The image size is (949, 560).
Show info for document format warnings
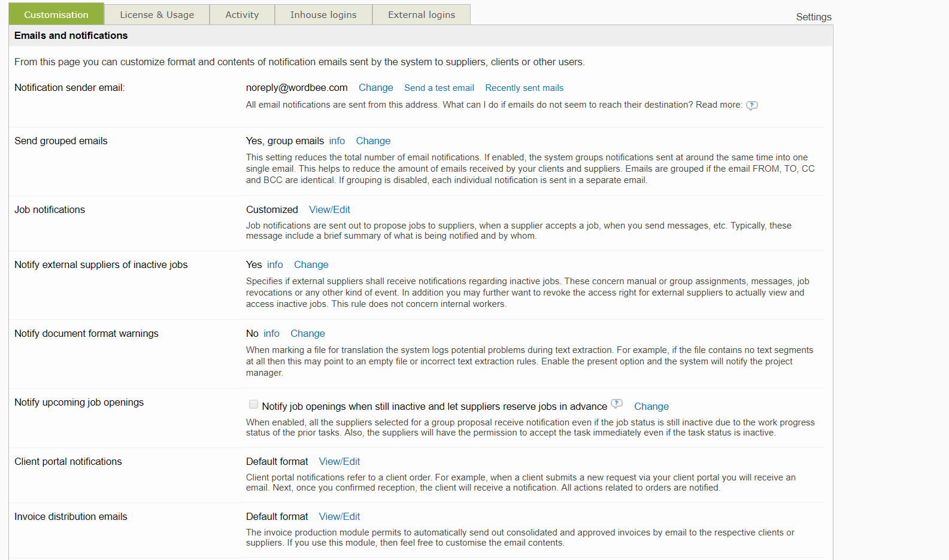tap(271, 334)
